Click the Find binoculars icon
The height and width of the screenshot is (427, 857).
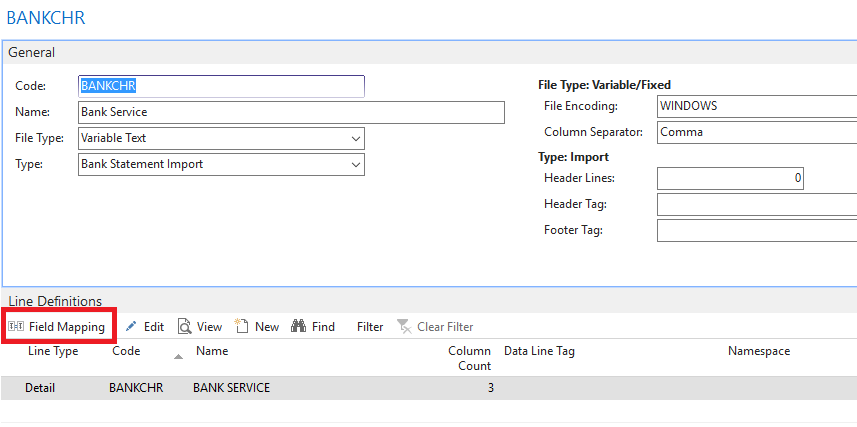(x=298, y=326)
